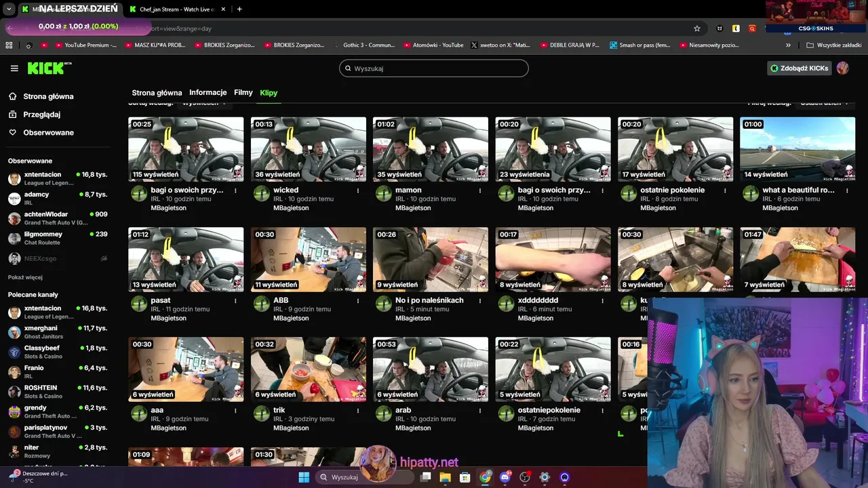
Task: Open the bookmarks apps grid icon
Action: 9,45
